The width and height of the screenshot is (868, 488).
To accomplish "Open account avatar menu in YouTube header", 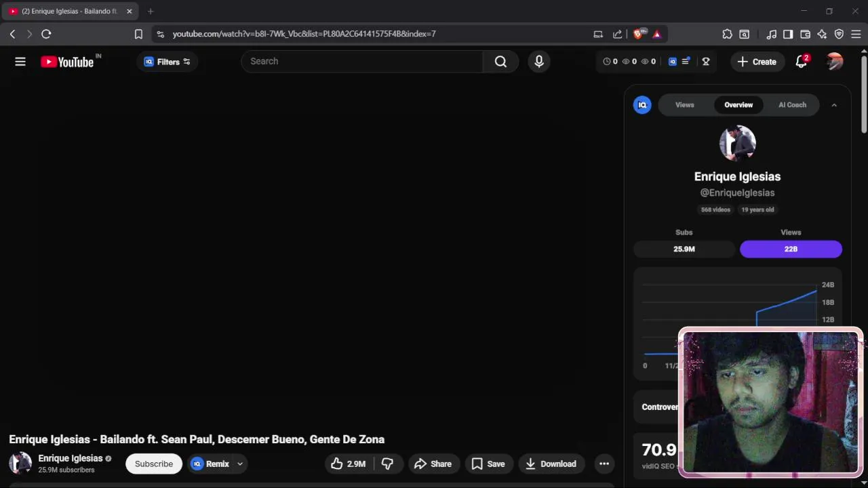I will 835,62.
